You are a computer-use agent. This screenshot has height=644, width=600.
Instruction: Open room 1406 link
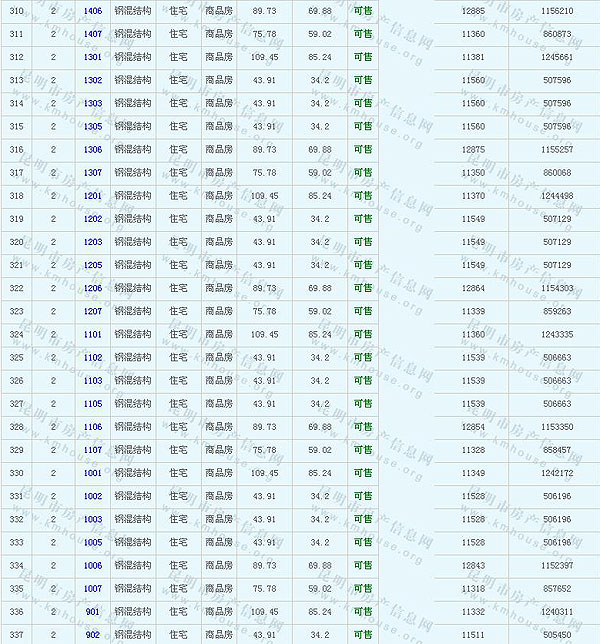[93, 10]
